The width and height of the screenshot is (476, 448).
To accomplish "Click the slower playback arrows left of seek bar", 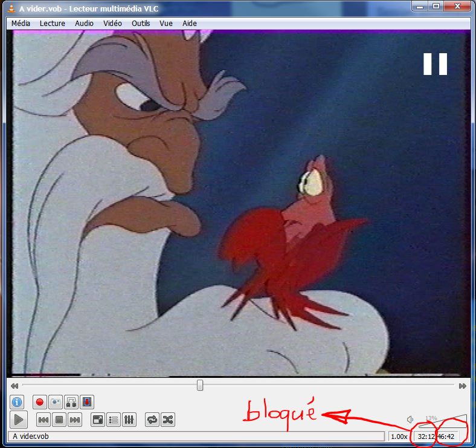I will pyautogui.click(x=14, y=386).
